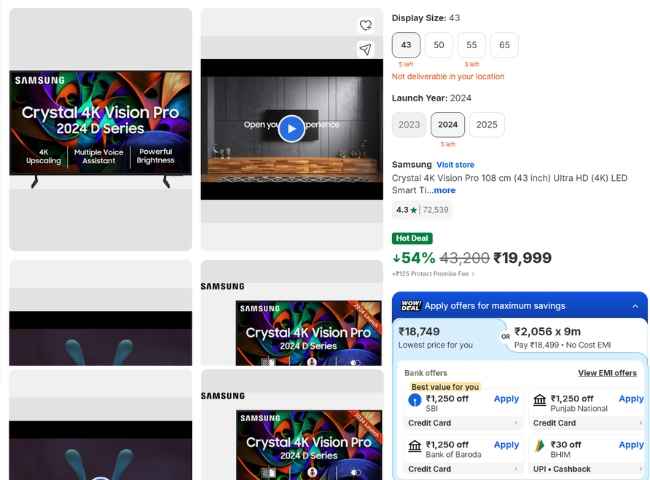Add product to wishlist with heart icon

coord(366,25)
